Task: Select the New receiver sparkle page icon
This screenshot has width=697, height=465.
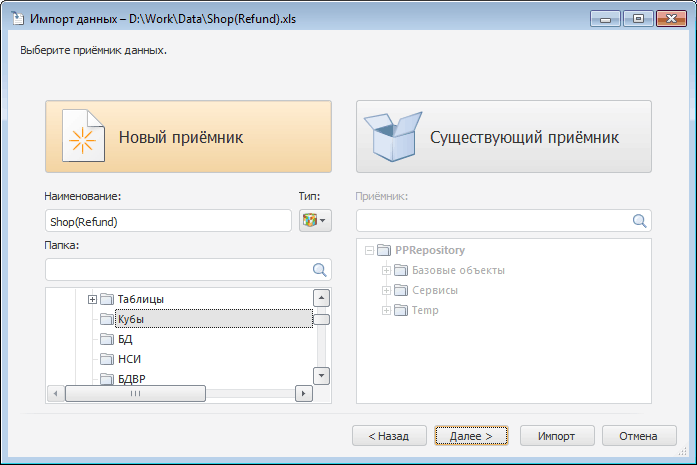Action: 84,137
